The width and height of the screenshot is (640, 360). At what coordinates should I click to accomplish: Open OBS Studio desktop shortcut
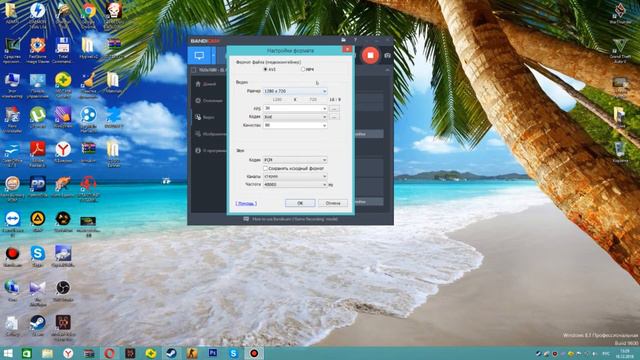tap(63, 290)
